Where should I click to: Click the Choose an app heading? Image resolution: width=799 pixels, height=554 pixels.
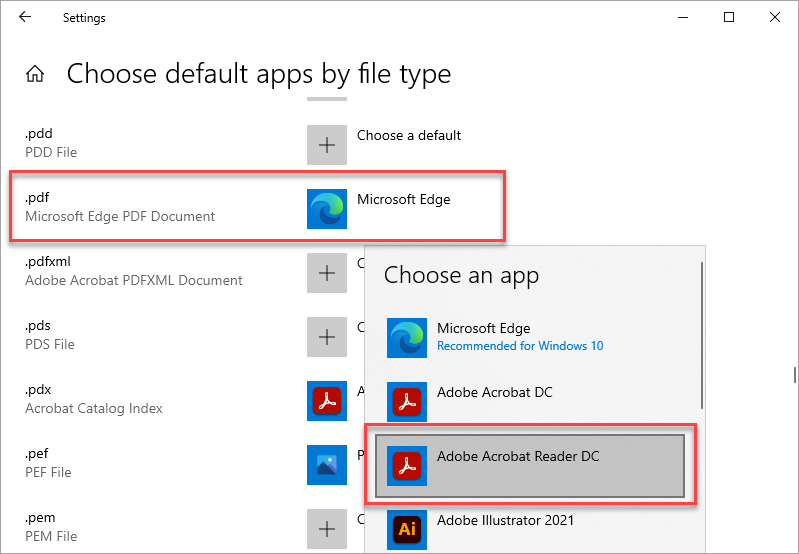click(x=461, y=276)
